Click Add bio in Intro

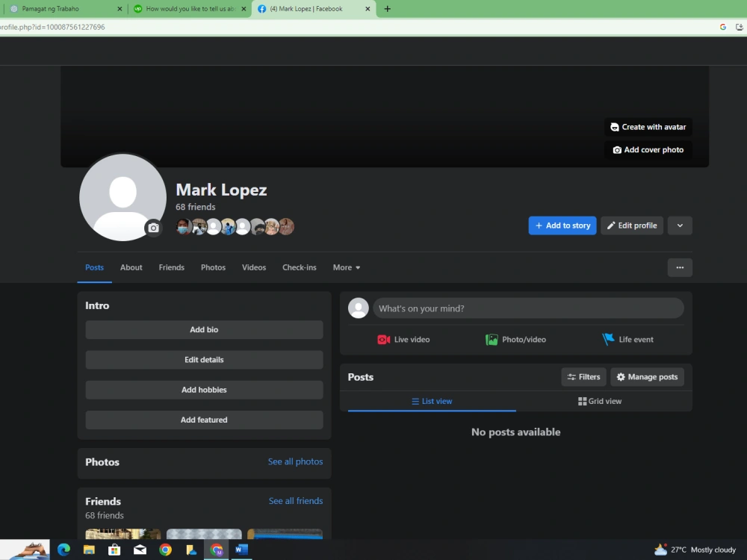(204, 329)
